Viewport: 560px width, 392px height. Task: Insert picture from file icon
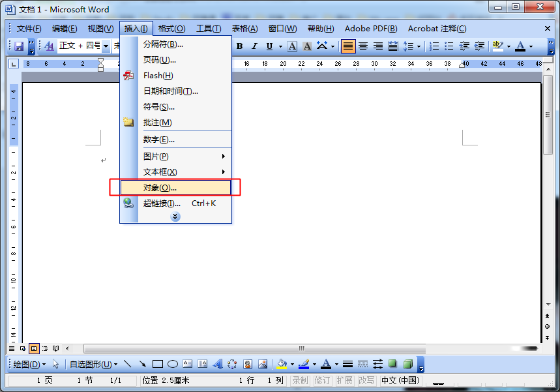coord(263,364)
